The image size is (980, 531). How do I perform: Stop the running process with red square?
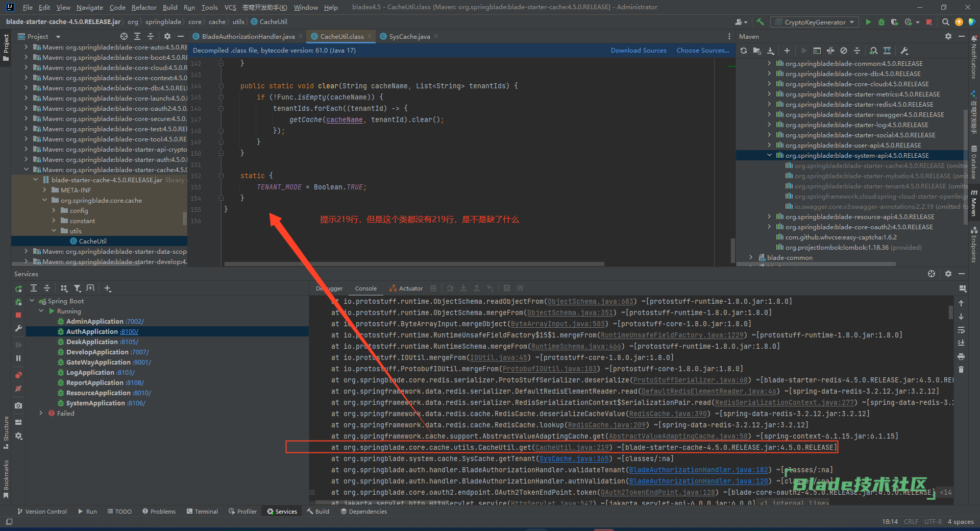tap(929, 22)
